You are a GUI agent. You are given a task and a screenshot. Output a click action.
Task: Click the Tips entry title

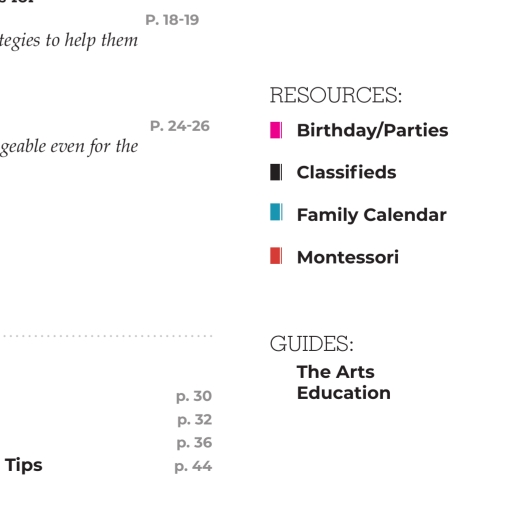(x=24, y=465)
